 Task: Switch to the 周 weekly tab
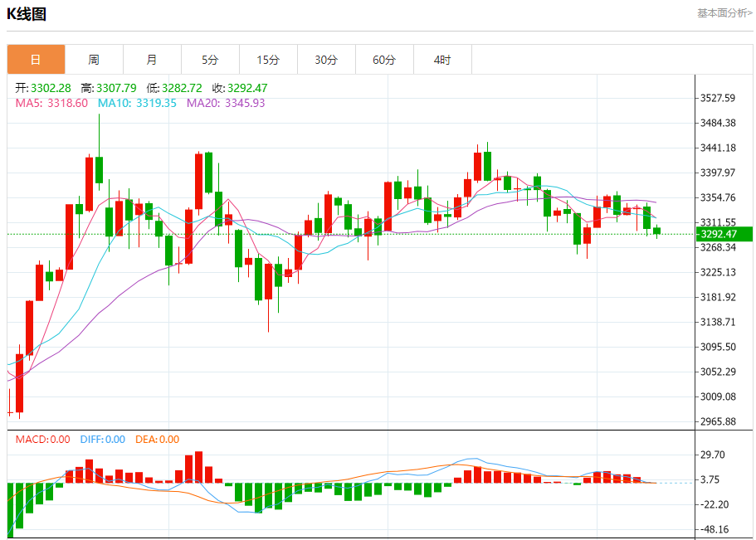(94, 60)
